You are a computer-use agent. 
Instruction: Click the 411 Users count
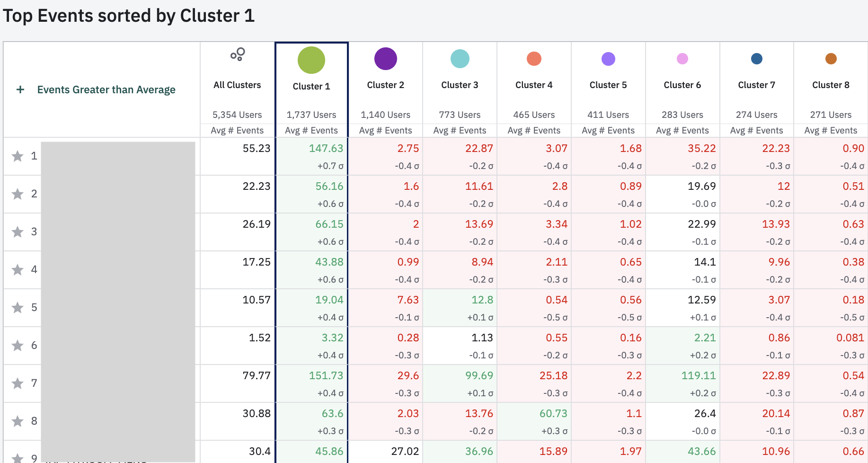click(x=608, y=115)
